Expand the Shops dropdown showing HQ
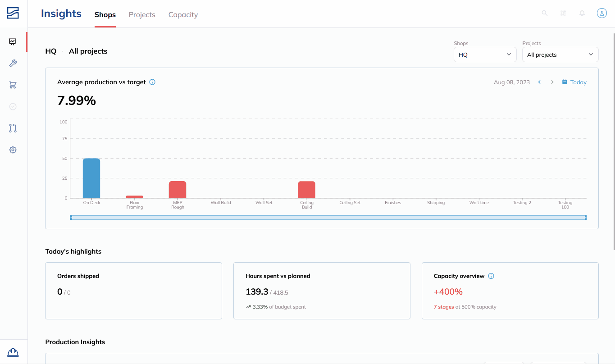 pos(485,55)
